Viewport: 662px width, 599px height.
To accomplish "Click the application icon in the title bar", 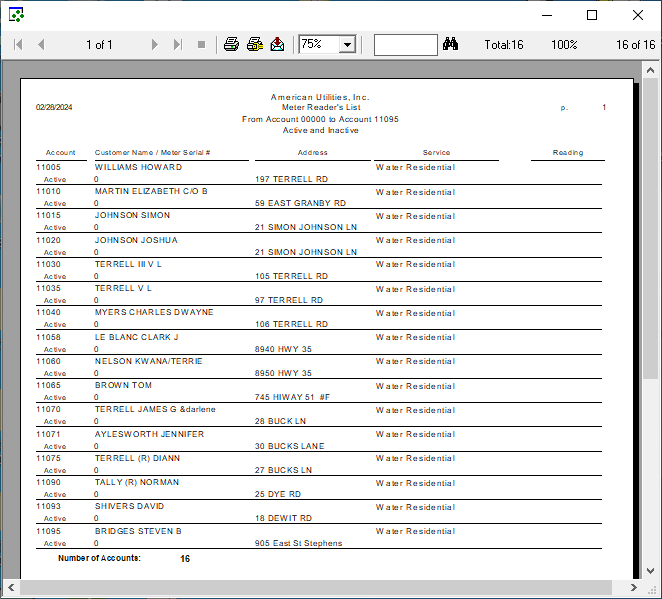I will click(16, 15).
